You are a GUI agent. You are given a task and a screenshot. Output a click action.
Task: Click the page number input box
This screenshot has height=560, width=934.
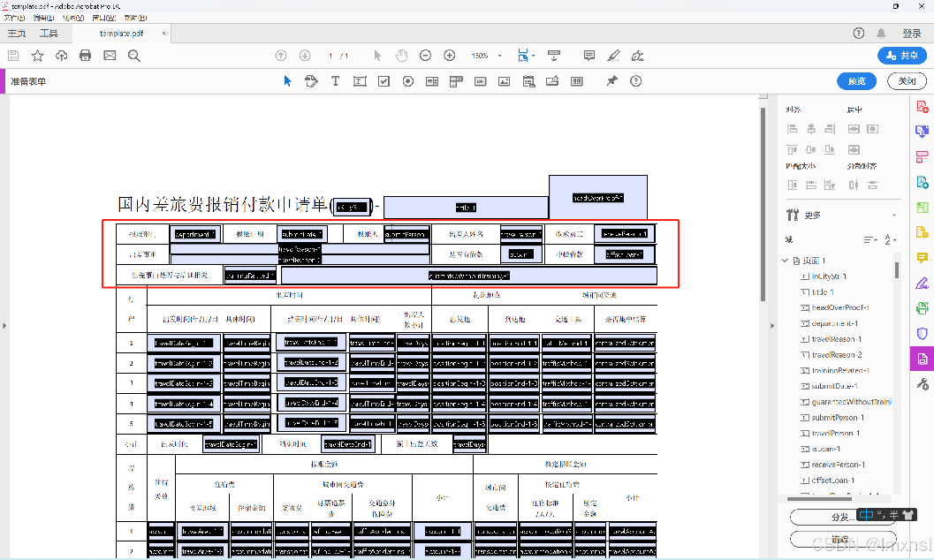[330, 56]
